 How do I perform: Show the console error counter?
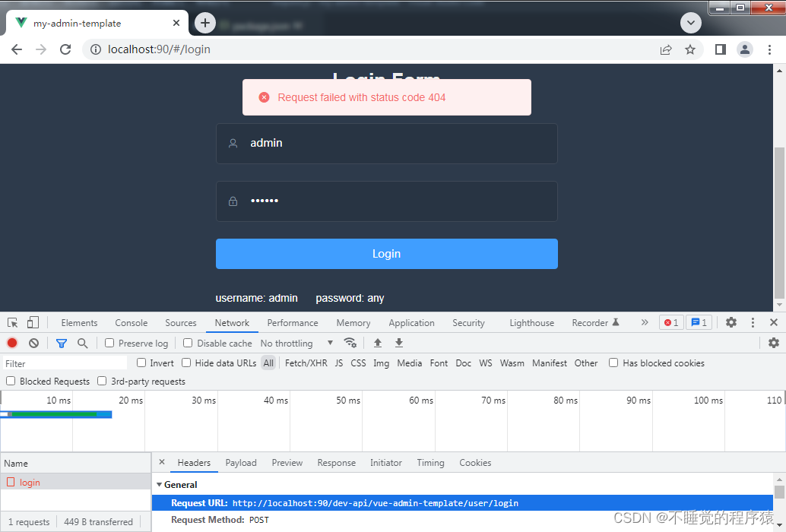coord(670,322)
